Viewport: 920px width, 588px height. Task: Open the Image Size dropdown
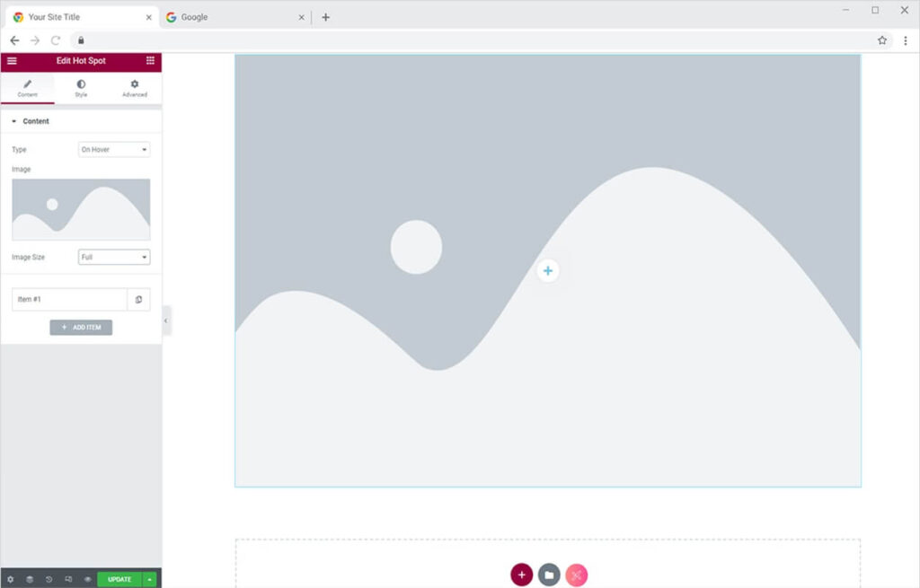coord(114,257)
